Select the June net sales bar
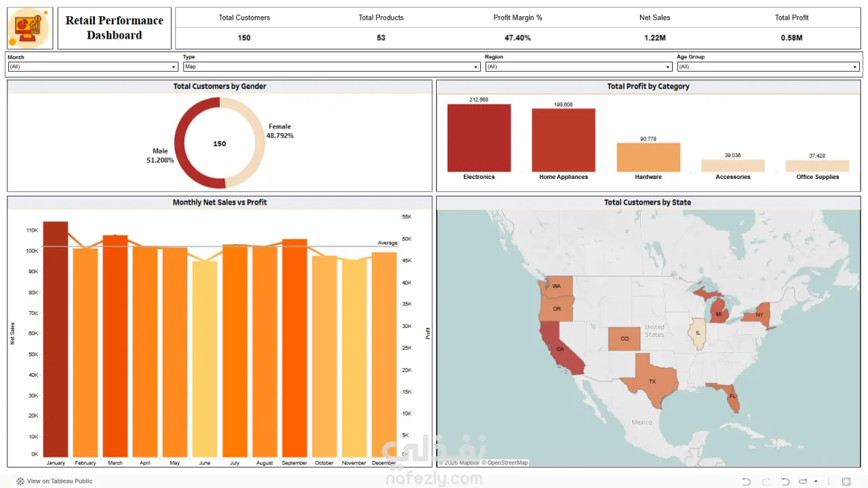 [205, 359]
